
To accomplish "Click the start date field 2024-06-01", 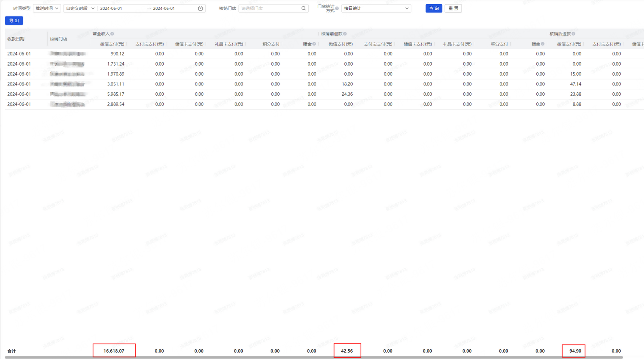I will click(111, 8).
